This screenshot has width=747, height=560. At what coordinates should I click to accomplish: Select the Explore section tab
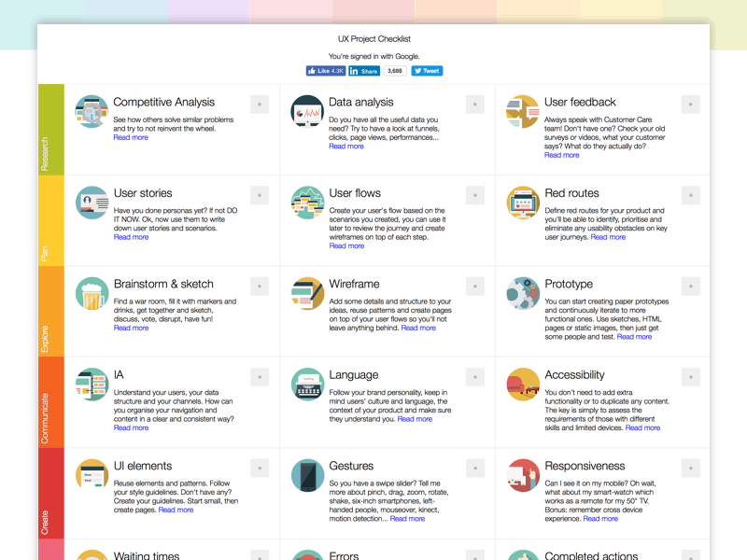pyautogui.click(x=51, y=312)
